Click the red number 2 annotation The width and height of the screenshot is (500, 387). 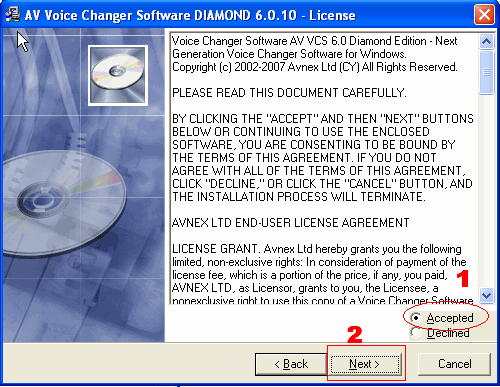(x=355, y=335)
